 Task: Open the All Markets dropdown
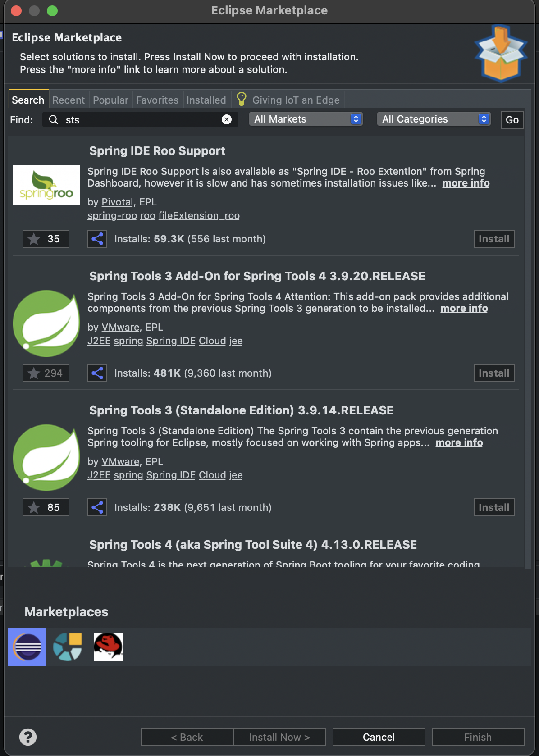coord(306,119)
